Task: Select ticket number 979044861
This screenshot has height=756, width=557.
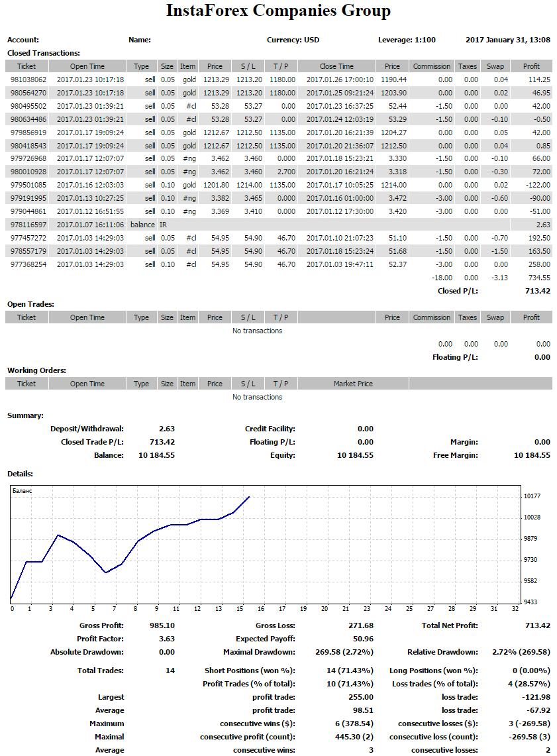Action: 28,211
